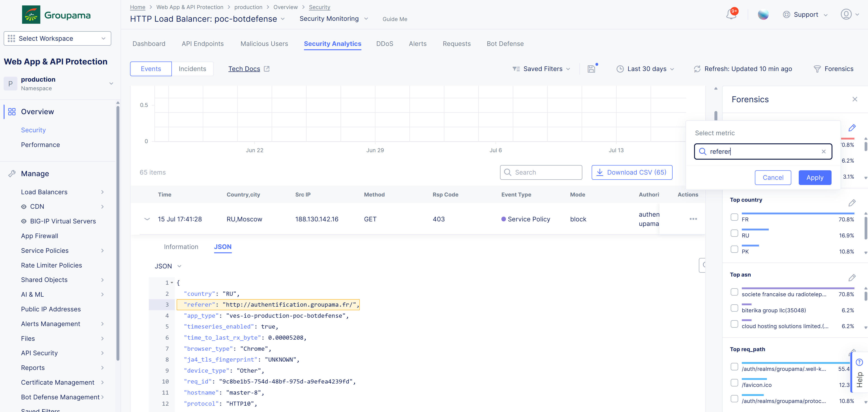Click the events Search field
The height and width of the screenshot is (412, 868).
[x=541, y=172]
